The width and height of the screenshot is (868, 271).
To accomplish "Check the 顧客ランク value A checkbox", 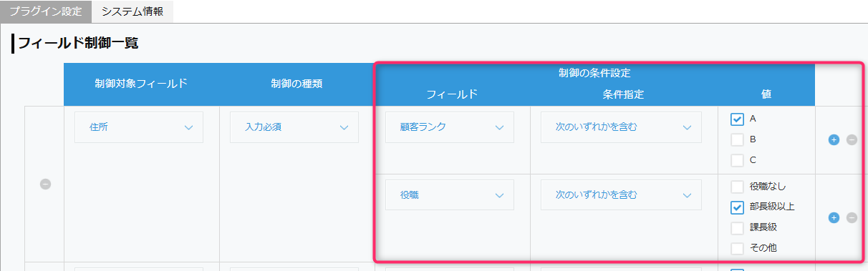I will (737, 119).
